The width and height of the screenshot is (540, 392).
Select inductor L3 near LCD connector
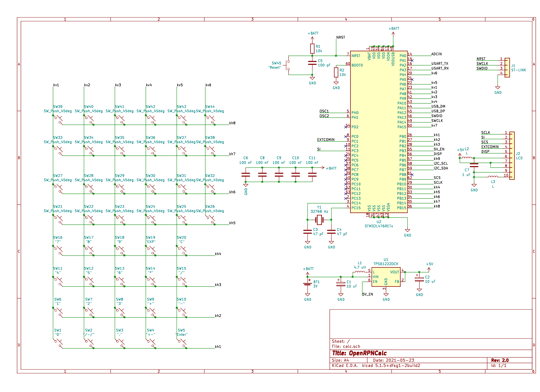point(493,176)
